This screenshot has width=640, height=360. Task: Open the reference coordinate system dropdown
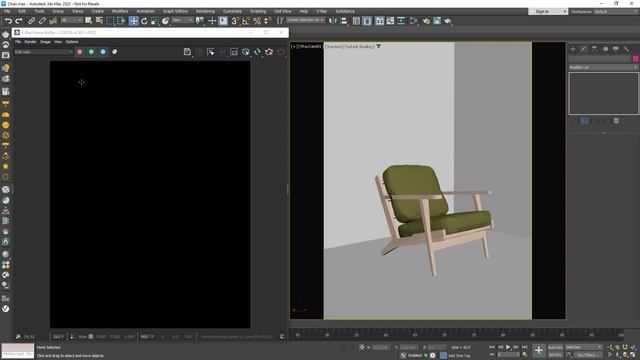point(182,20)
